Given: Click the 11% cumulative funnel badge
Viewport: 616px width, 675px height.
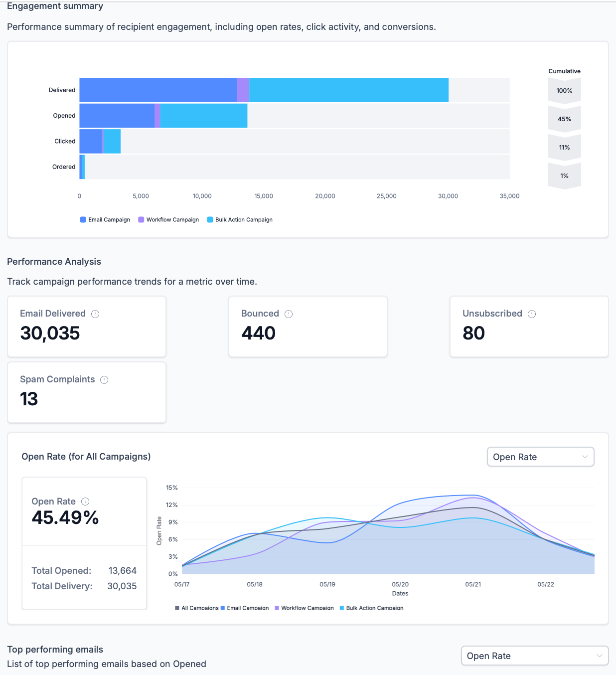Looking at the screenshot, I should tap(565, 148).
